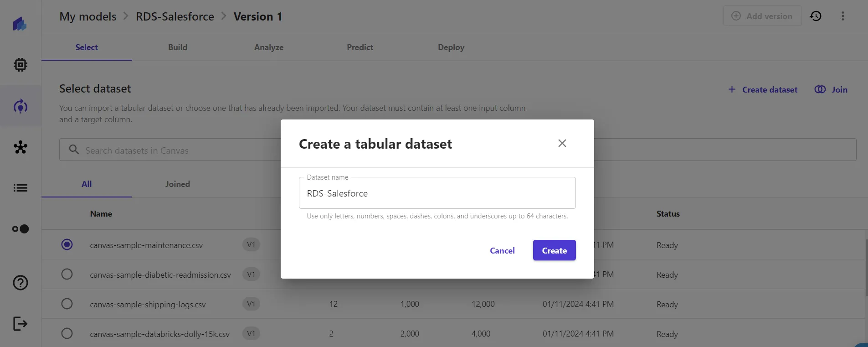Open version history clock icon
Screen dimensions: 868x347
[x=816, y=16]
